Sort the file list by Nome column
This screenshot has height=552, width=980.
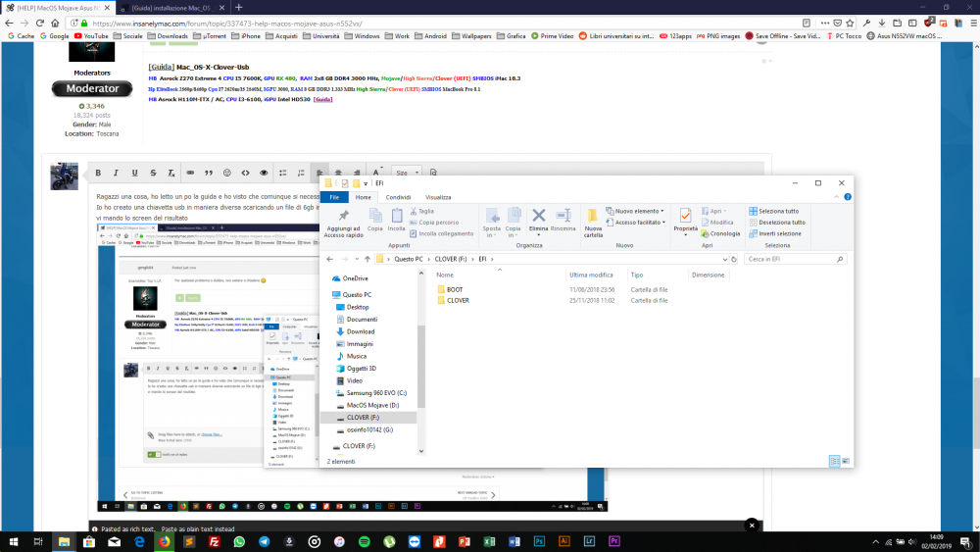pos(445,276)
